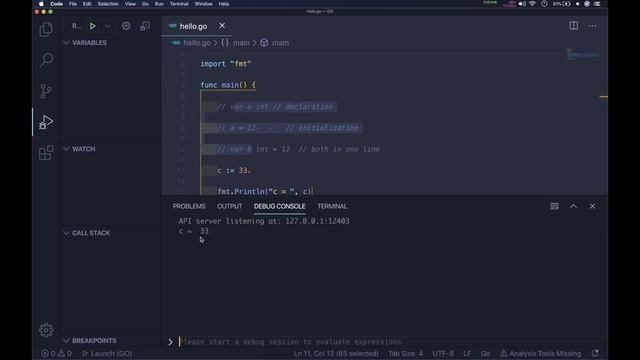Split the editor to the right

573,26
